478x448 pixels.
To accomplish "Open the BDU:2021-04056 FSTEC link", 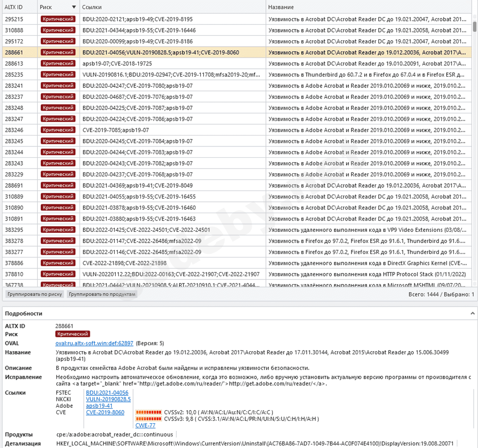I will [x=107, y=392].
